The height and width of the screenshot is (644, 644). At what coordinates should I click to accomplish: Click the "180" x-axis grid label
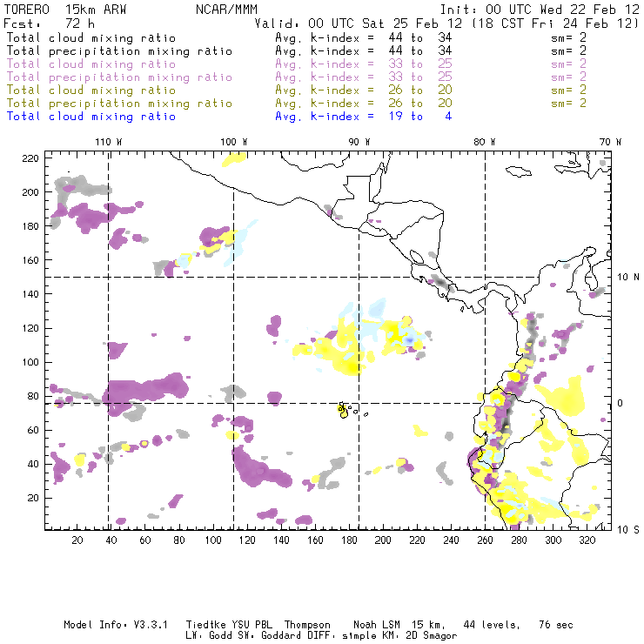coord(349,540)
